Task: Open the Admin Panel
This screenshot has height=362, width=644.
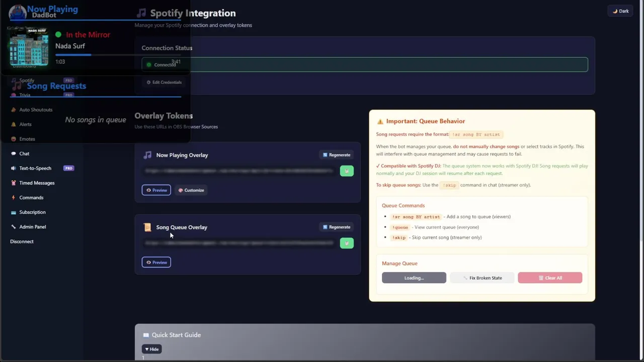Action: 32,226
